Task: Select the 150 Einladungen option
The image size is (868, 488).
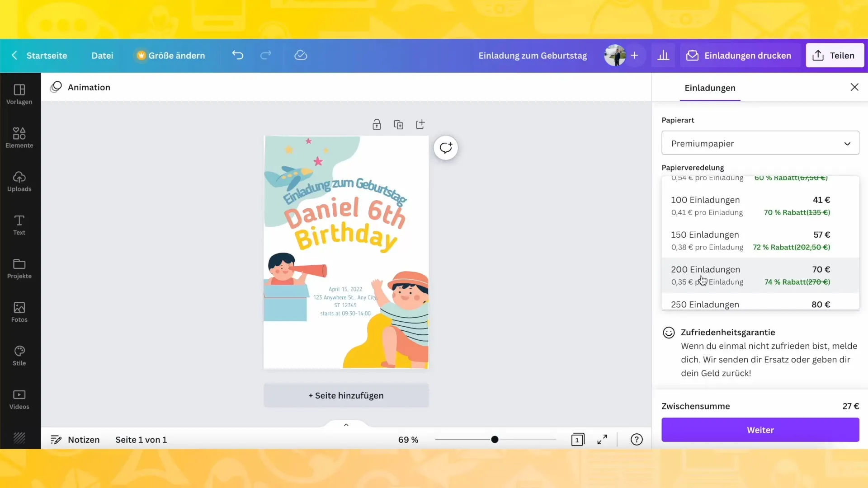Action: (x=760, y=240)
